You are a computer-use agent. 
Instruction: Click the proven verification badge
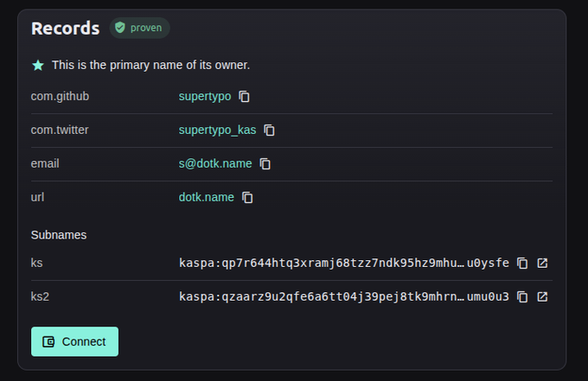(139, 28)
